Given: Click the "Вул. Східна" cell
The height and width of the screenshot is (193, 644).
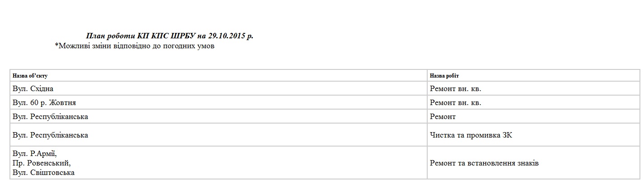Looking at the screenshot, I should click(33, 89).
